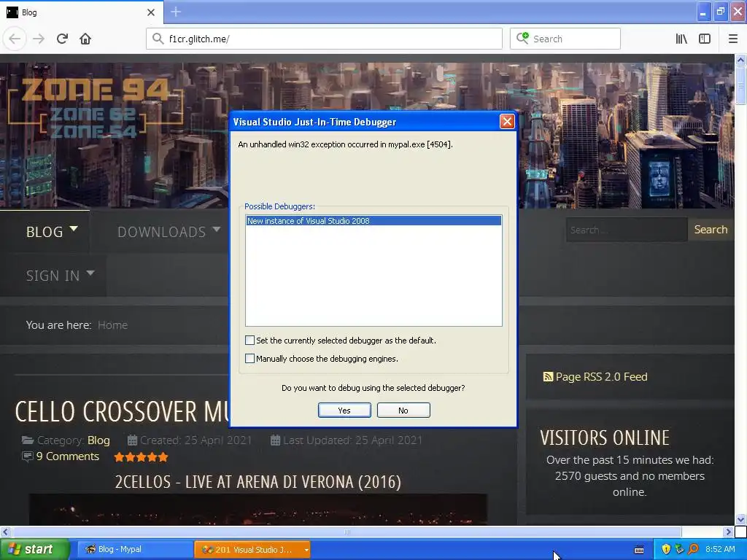Image resolution: width=747 pixels, height=560 pixels.
Task: Click the category folder icon
Action: click(x=28, y=440)
